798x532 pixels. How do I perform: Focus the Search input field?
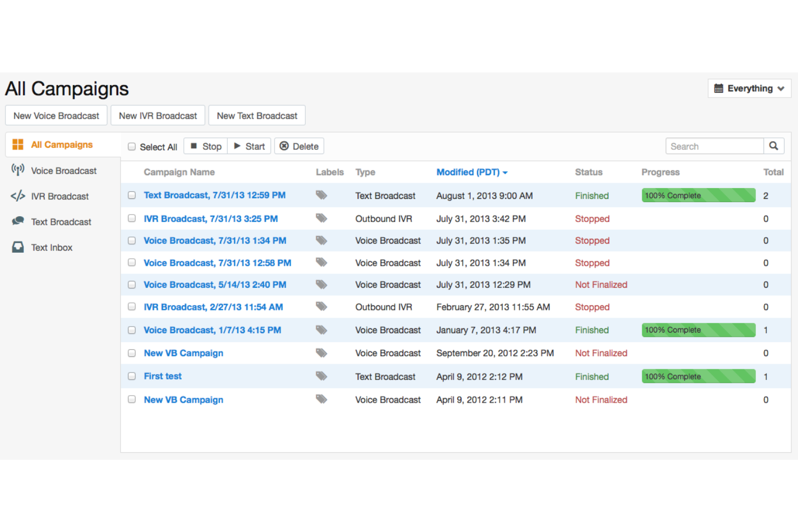(714, 146)
